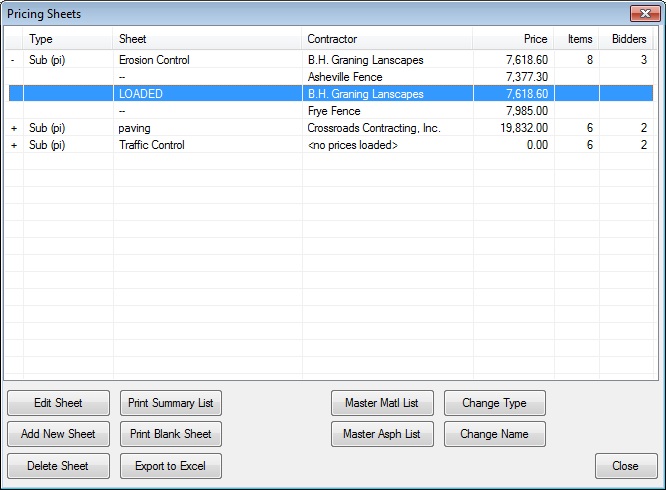
Task: Click the Change Type button
Action: coord(495,403)
